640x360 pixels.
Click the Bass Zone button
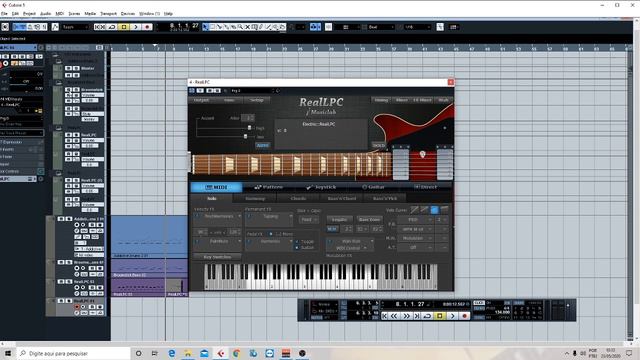pyautogui.click(x=369, y=220)
